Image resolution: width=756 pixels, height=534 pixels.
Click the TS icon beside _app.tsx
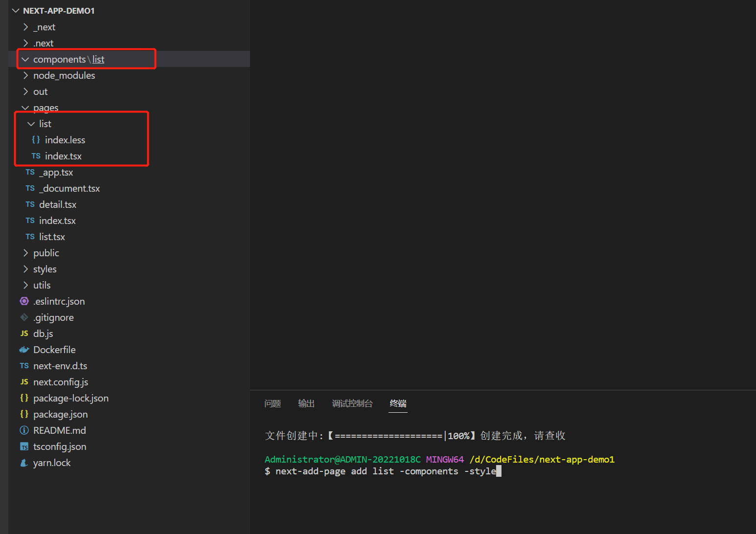pos(30,172)
